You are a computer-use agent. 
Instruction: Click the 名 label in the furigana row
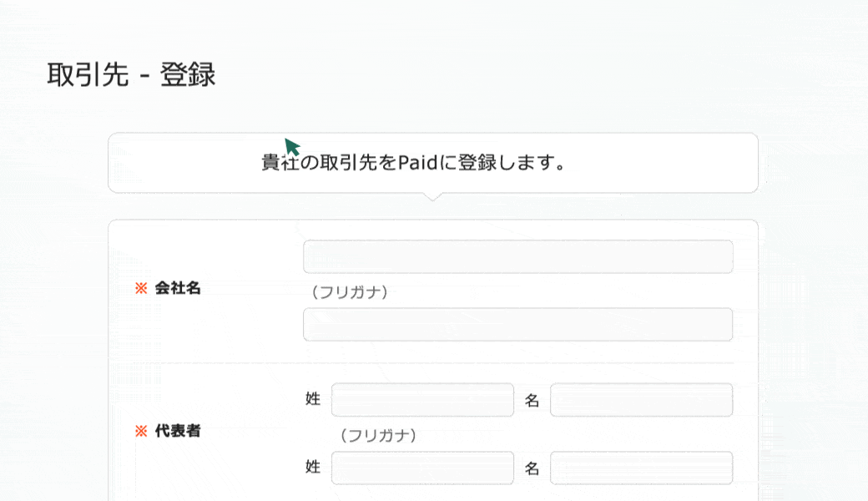coord(532,469)
